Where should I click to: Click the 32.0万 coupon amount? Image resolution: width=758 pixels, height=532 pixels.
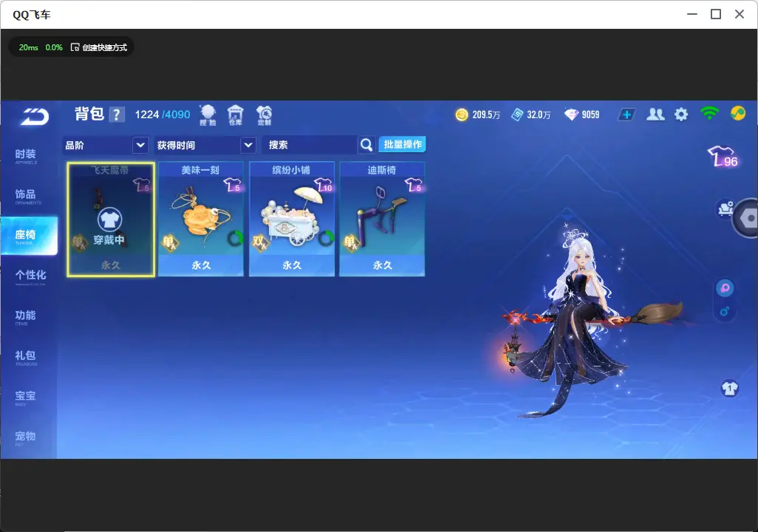pos(539,115)
